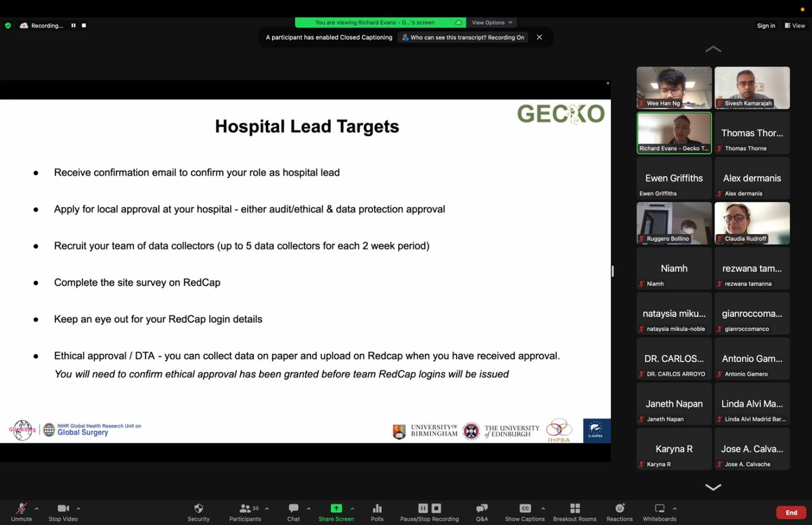
Task: Select nataysia mikula-noble participant tile
Action: [674, 313]
